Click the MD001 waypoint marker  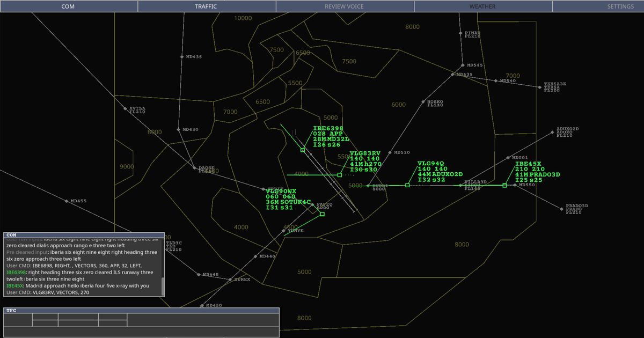coord(508,158)
